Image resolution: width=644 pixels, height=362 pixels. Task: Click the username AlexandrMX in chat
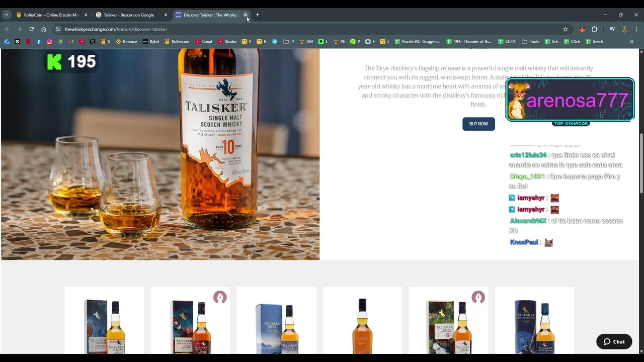click(x=528, y=221)
